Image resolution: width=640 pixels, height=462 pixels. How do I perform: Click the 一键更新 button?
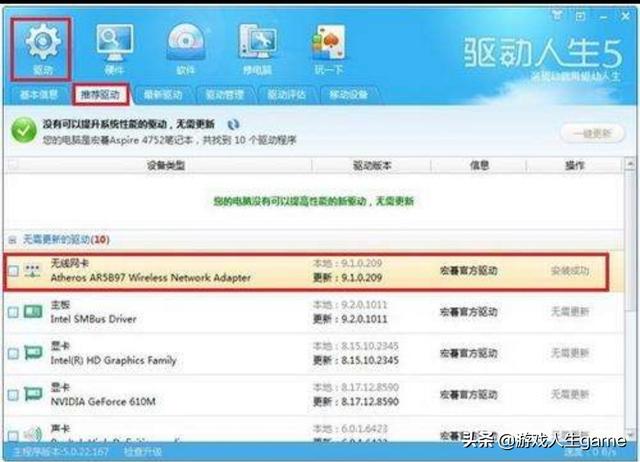tap(593, 133)
